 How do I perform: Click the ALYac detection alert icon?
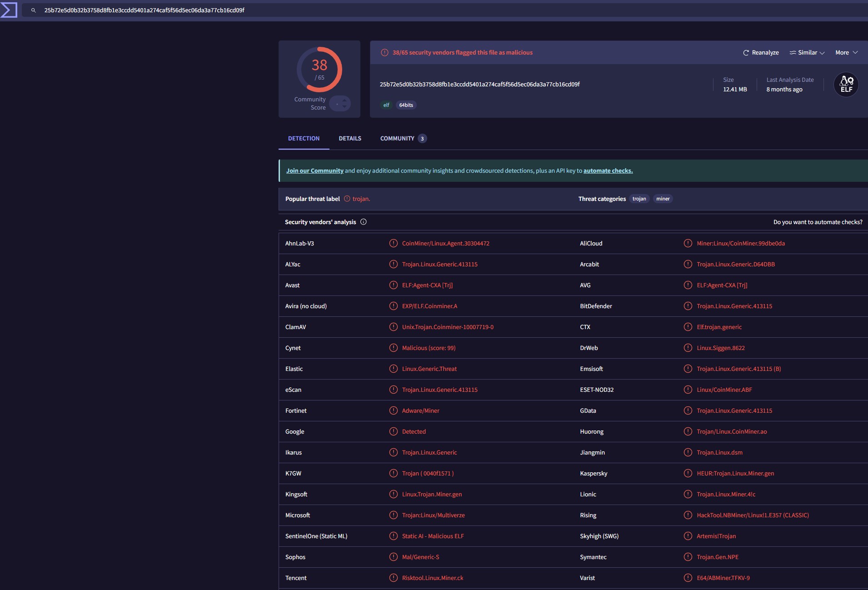pyautogui.click(x=394, y=265)
